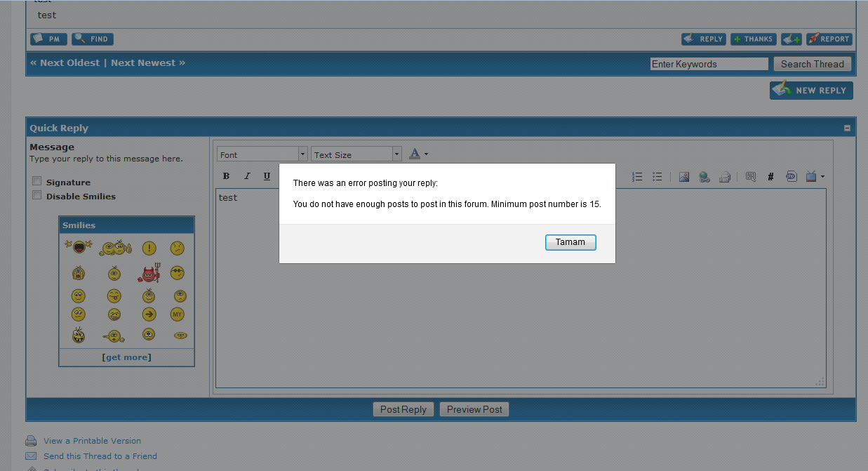Click the Preview Post button
Screen dimensions: 868x471
tap(474, 409)
